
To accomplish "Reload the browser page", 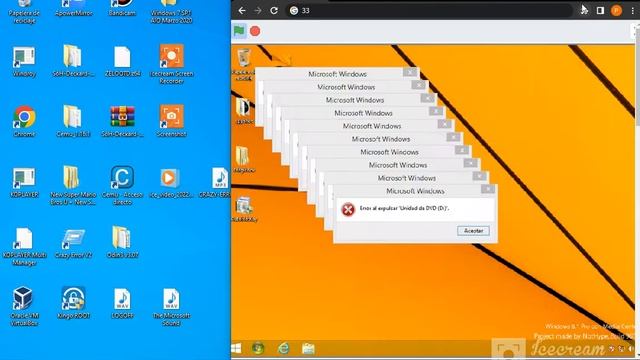I will tap(274, 11).
